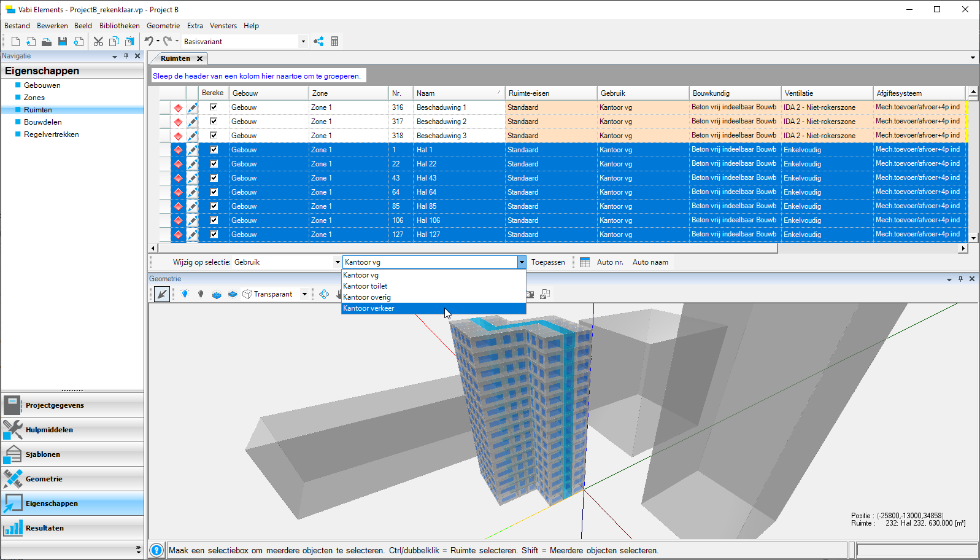Click the lit light bulb icon
This screenshot has height=560, width=980.
[x=185, y=294]
